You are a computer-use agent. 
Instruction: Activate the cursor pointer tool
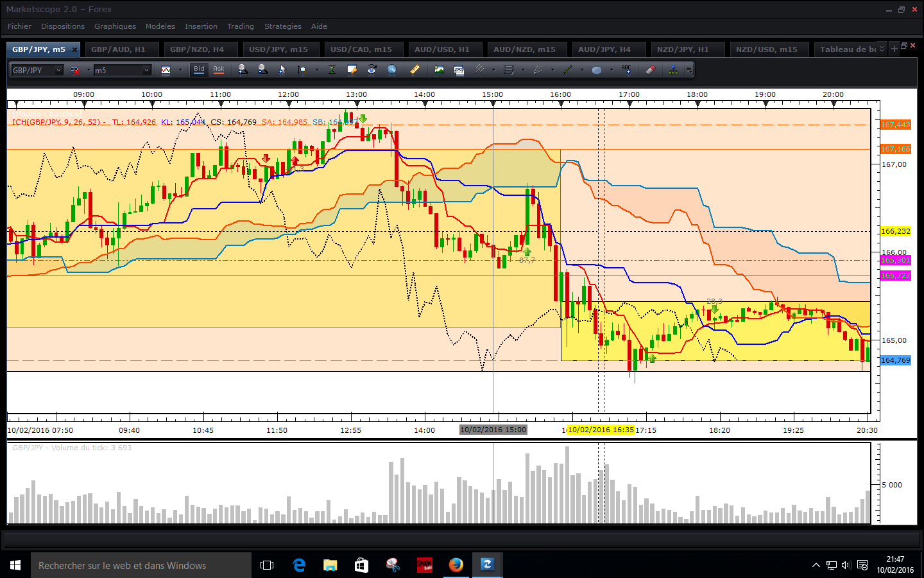coord(282,69)
